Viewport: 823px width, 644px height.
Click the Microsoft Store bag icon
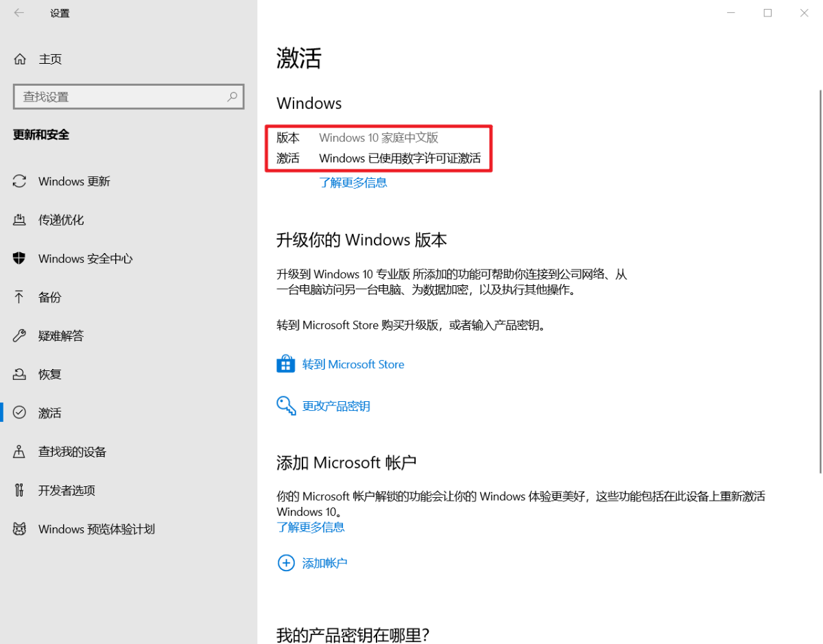(285, 364)
